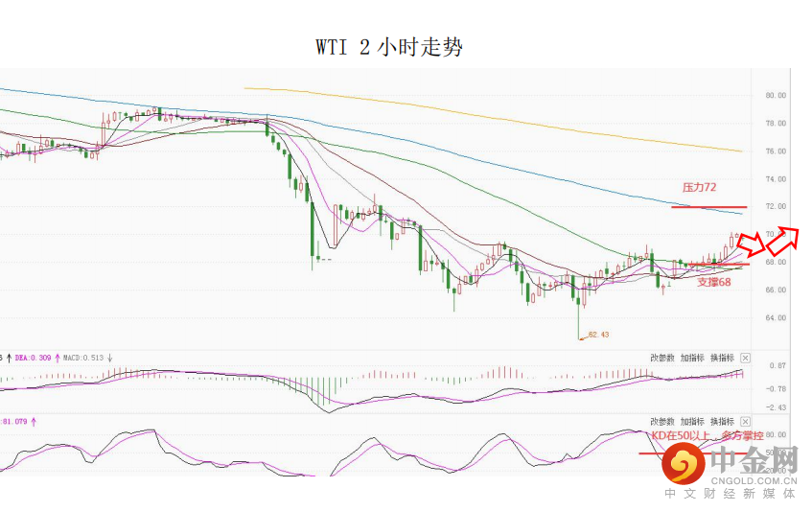
Task: Click 改参数 in the MACD panel
Action: 662,359
